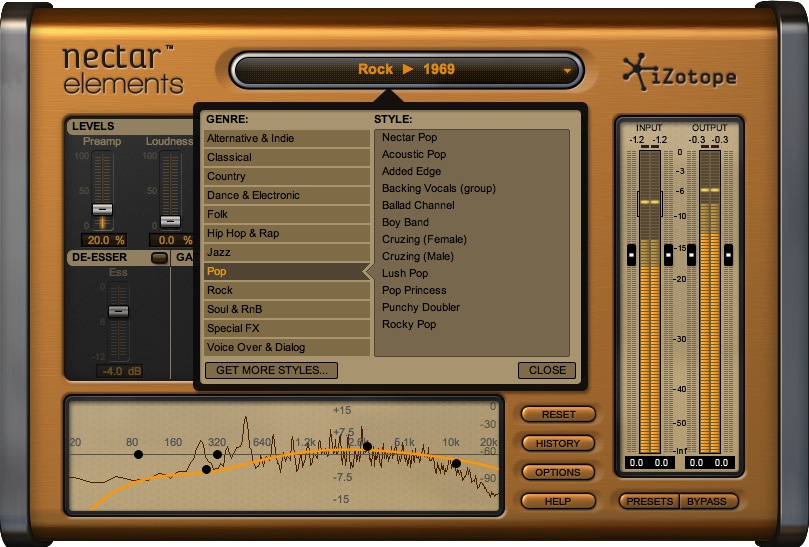Image resolution: width=809 pixels, height=547 pixels.
Task: Click the Rock 1969 preset display
Action: [x=407, y=69]
